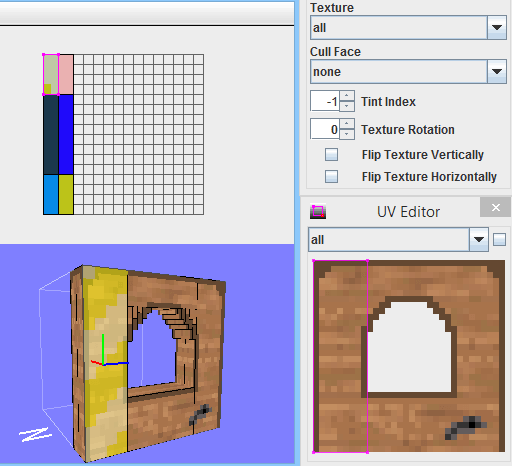Select the yellow-green UV face at bottom
This screenshot has height=466, width=512.
[66, 194]
